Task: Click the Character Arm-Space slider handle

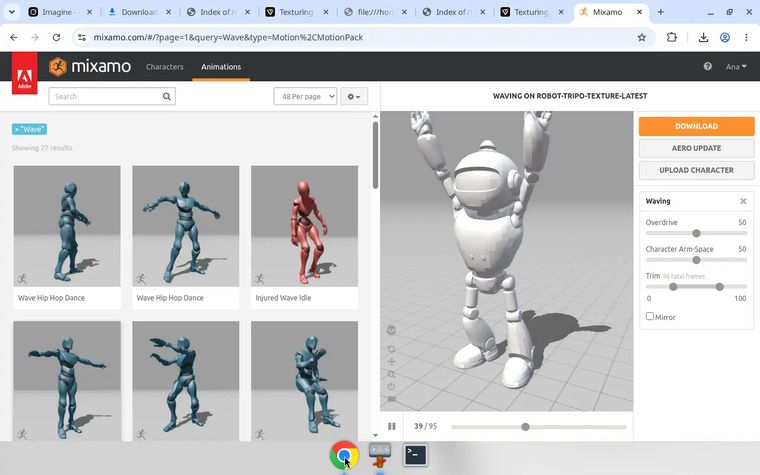Action: (x=697, y=260)
